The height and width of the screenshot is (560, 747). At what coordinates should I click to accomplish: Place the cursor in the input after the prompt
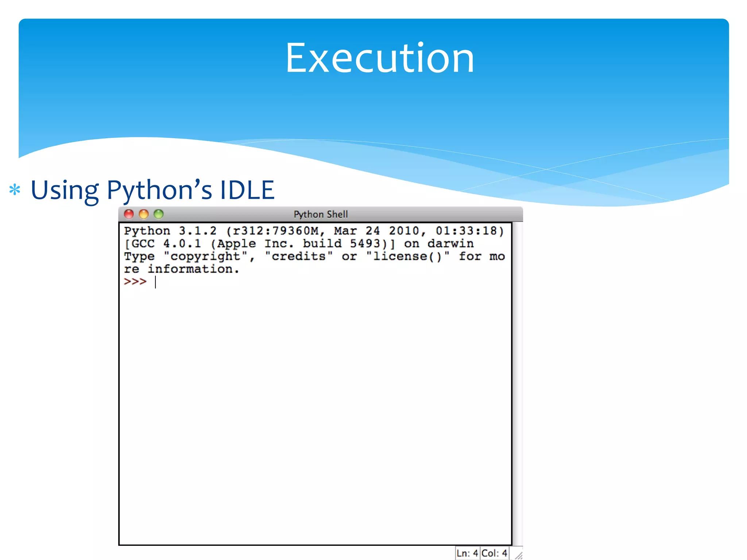tap(160, 282)
